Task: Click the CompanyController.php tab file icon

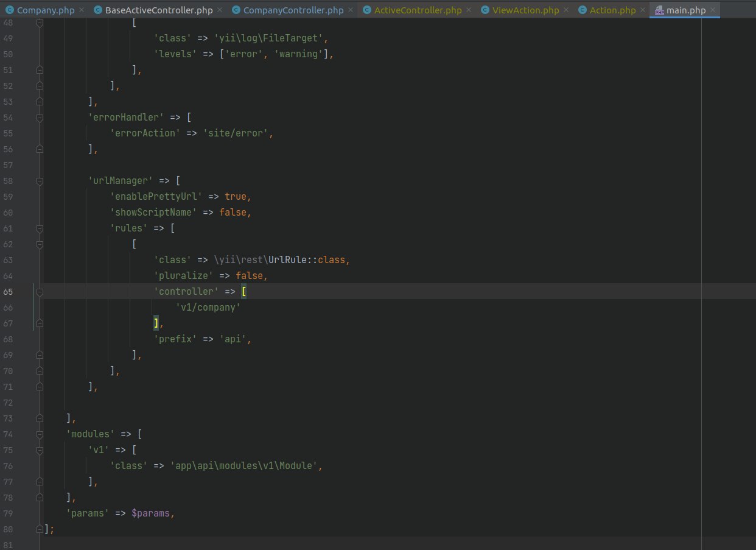Action: (236, 10)
